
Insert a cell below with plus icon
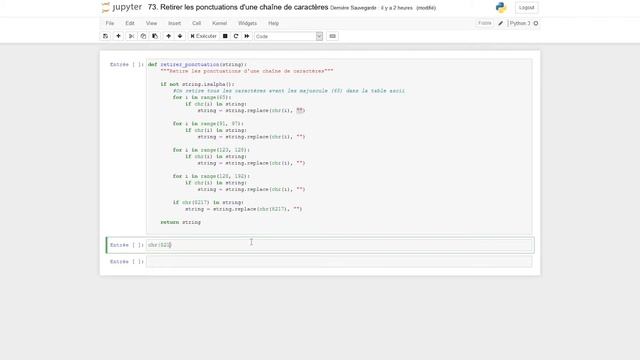click(x=118, y=36)
